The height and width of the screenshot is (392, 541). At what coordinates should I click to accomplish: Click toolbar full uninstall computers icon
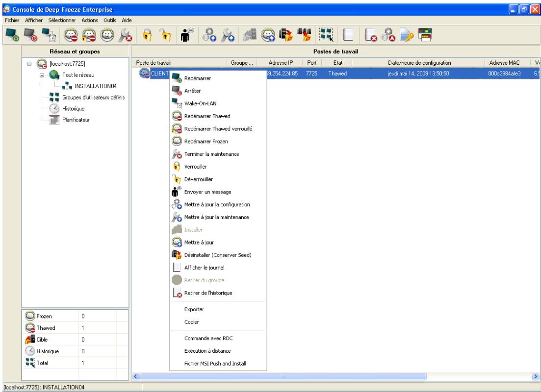tap(304, 35)
